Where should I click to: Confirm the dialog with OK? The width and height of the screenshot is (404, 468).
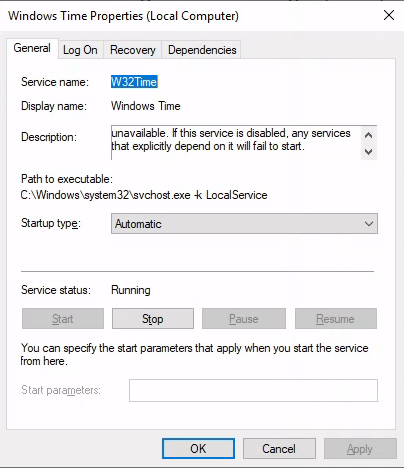pyautogui.click(x=198, y=449)
